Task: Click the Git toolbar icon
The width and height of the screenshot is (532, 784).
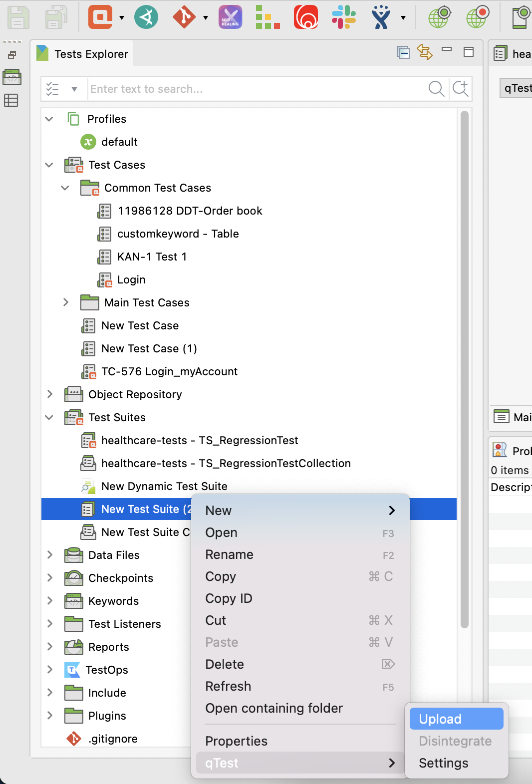Action: 184,17
